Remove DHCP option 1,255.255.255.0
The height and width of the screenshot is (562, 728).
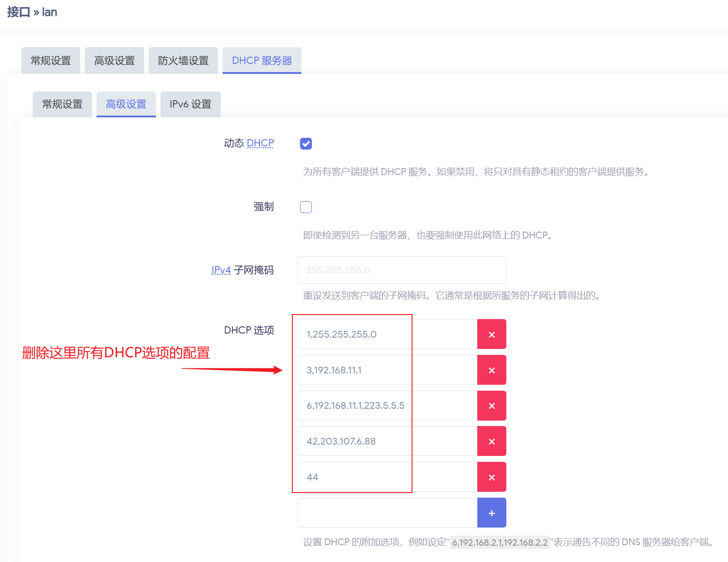(x=491, y=334)
